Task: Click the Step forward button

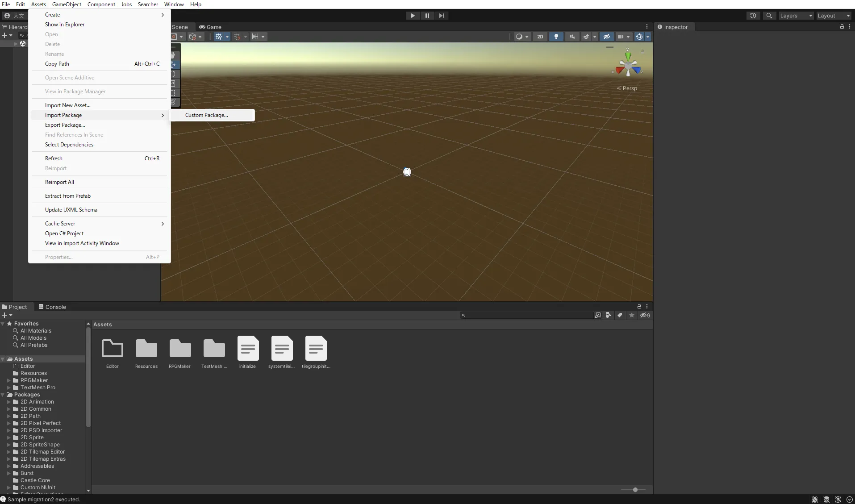Action: 441,16
